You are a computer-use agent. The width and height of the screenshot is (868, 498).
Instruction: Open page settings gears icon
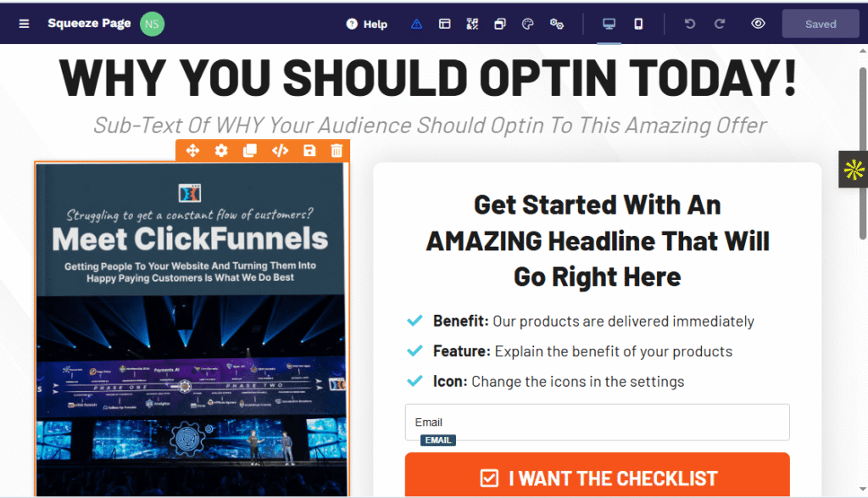(x=556, y=24)
